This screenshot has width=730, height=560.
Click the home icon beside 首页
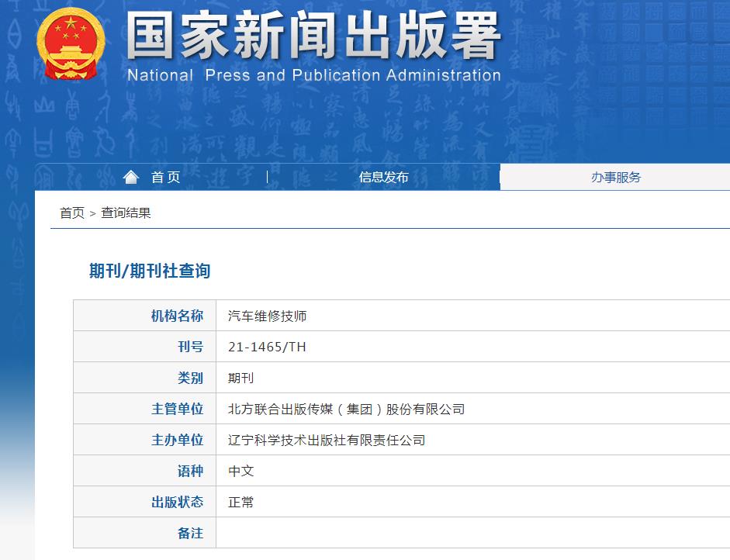point(130,176)
